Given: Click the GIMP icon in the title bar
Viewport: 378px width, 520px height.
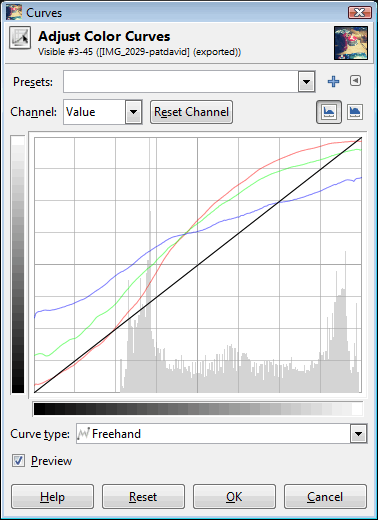Looking at the screenshot, I should pyautogui.click(x=14, y=12).
